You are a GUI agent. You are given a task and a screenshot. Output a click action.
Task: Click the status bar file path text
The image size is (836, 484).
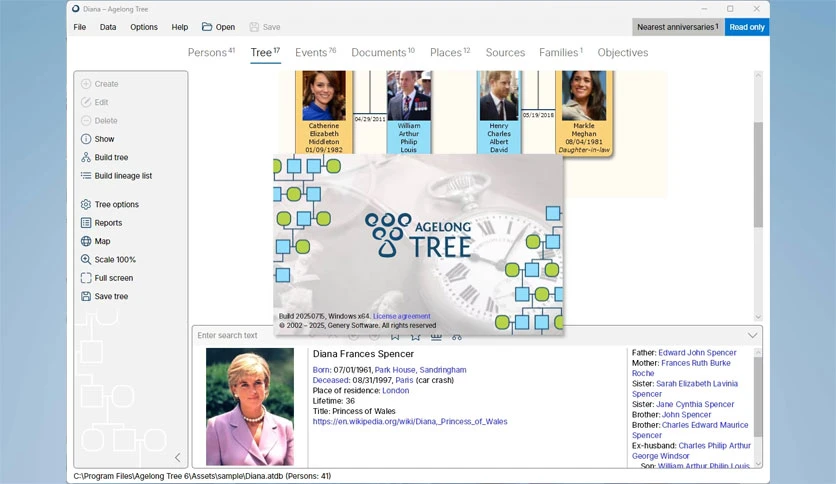(202, 476)
